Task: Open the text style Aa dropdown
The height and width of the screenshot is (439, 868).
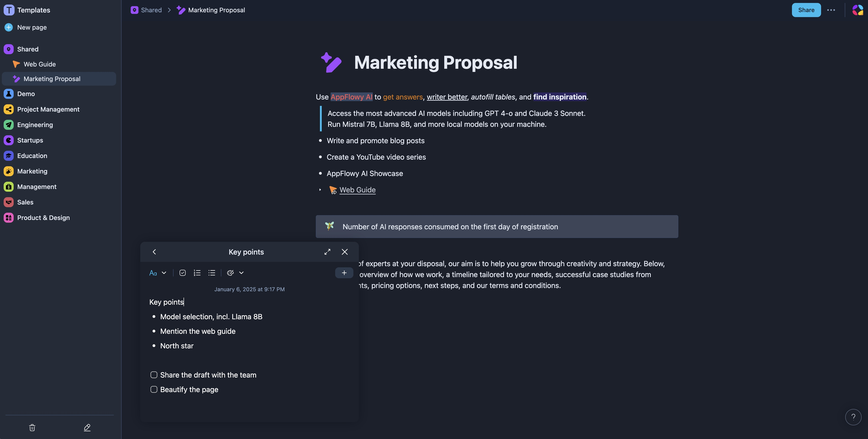Action: tap(158, 273)
